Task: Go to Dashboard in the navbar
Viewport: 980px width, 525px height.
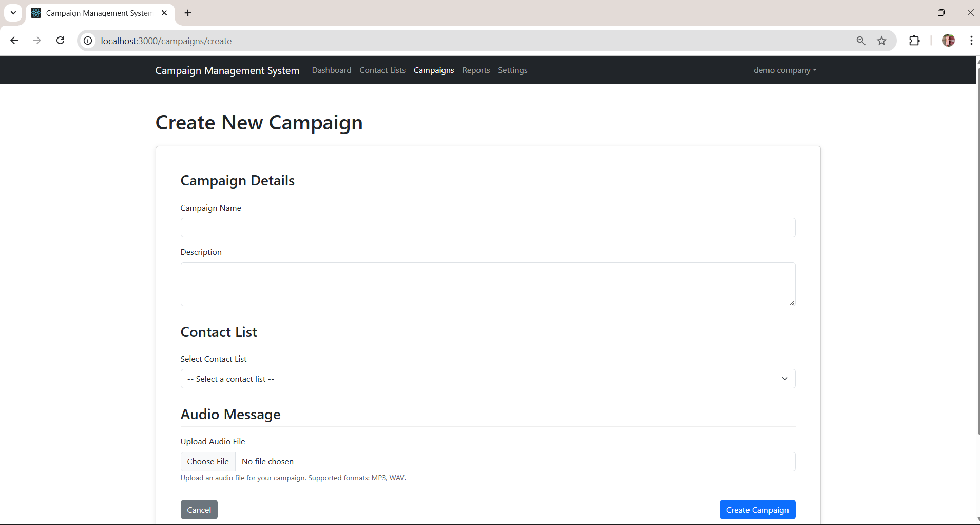Action: [332, 70]
